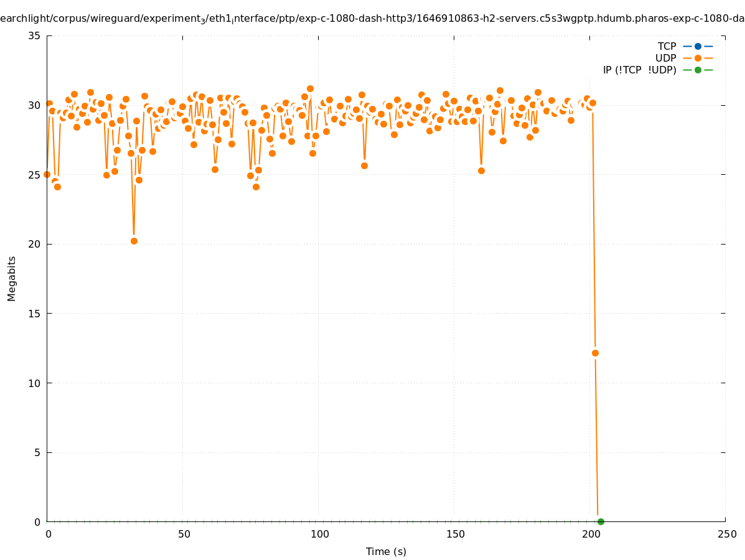Click the 100 tick on the time axis
The image size is (745, 560).
pyautogui.click(x=319, y=534)
